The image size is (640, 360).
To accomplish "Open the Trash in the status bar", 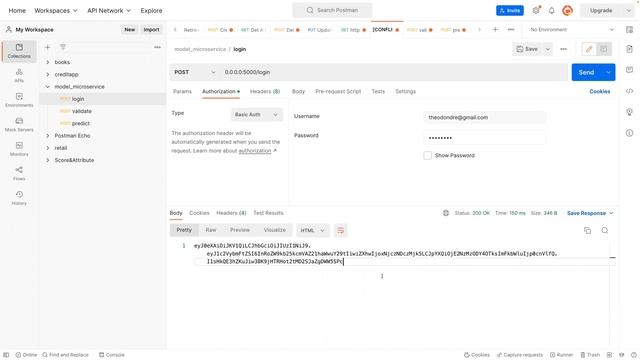I will [x=590, y=355].
